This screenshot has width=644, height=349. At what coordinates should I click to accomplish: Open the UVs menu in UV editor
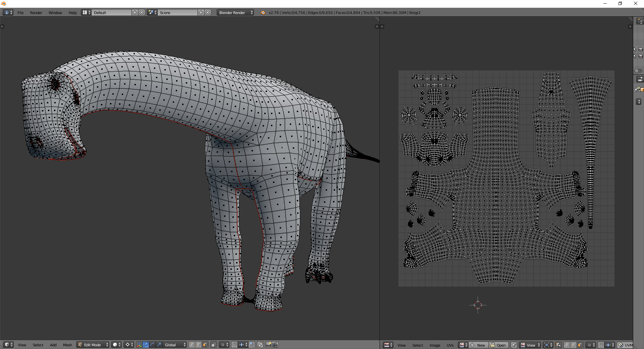[x=450, y=345]
